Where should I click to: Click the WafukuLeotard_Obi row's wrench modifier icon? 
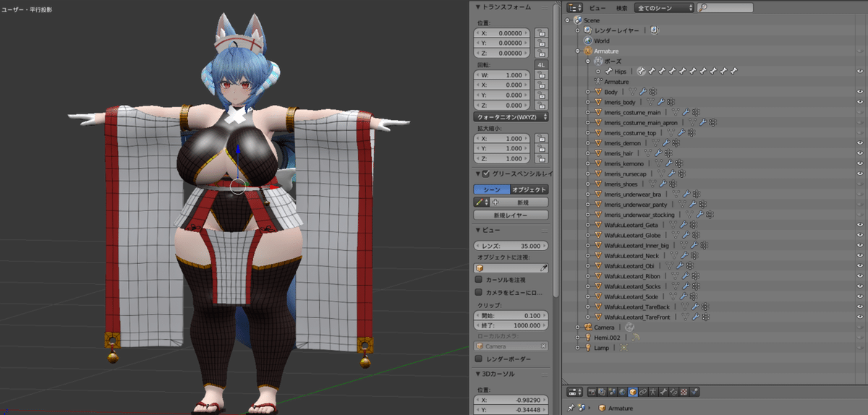tap(680, 265)
